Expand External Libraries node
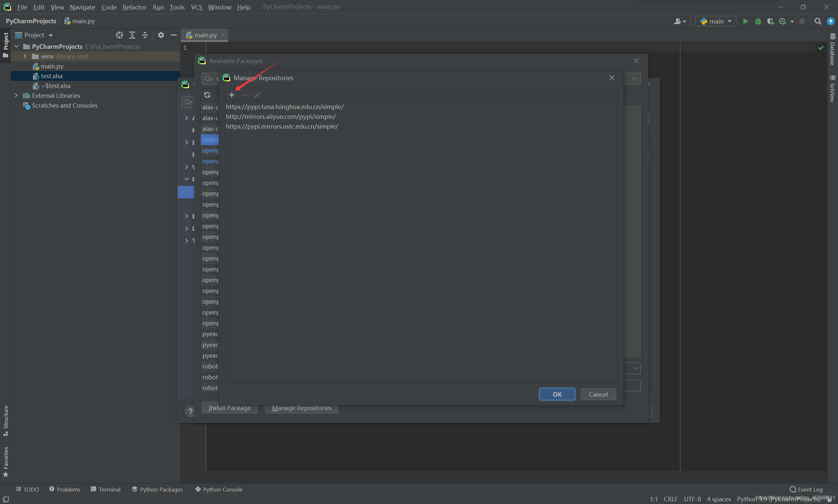Image resolution: width=838 pixels, height=504 pixels. 16,96
